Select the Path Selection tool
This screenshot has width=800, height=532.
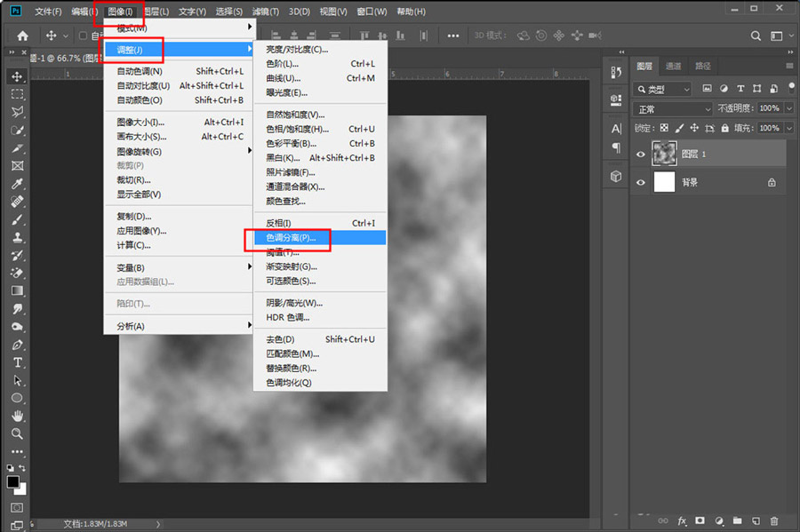coord(17,381)
